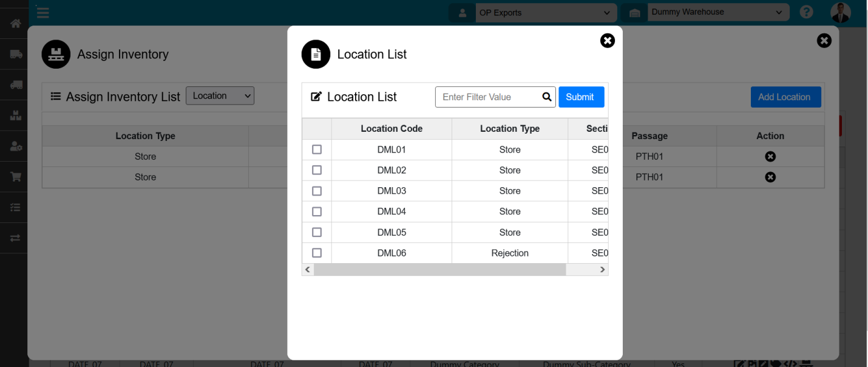
Task: Select the DML06 code cell
Action: tap(392, 253)
